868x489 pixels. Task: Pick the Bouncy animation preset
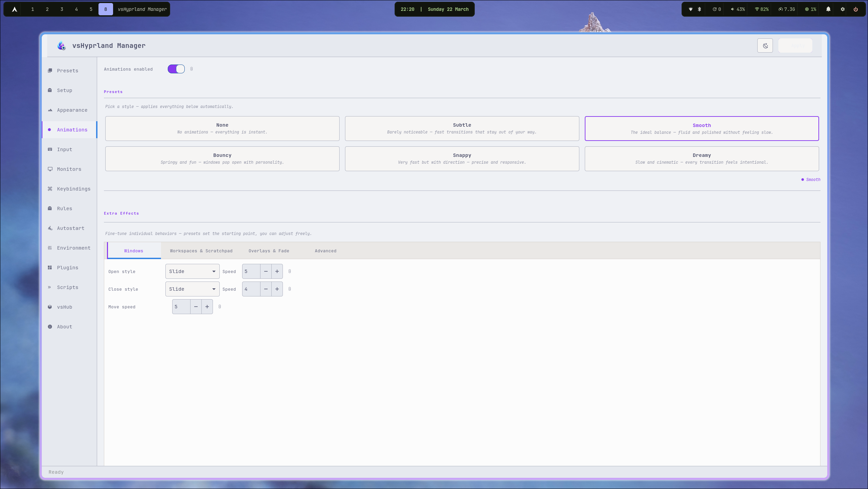coord(222,159)
